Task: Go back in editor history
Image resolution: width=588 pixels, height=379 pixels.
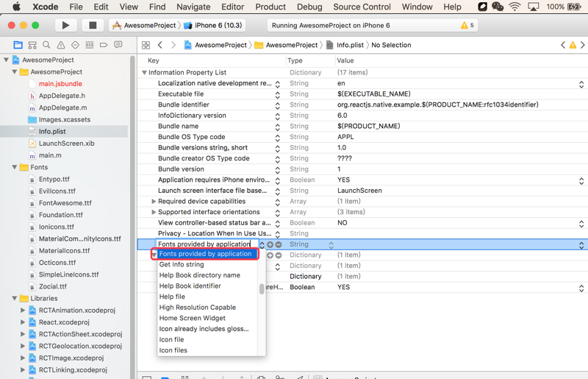Action: (x=160, y=45)
